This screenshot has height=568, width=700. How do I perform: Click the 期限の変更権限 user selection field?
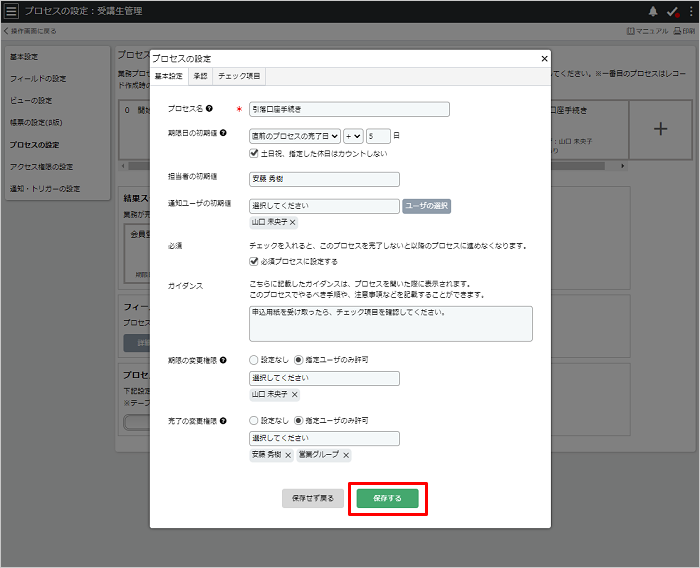coord(324,378)
